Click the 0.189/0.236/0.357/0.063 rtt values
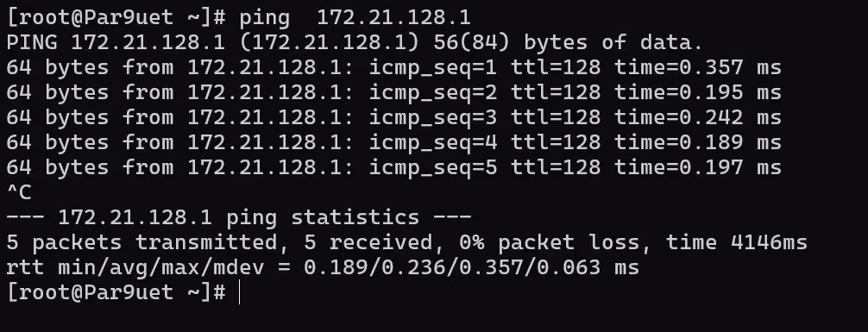Image resolution: width=868 pixels, height=332 pixels. point(452,267)
